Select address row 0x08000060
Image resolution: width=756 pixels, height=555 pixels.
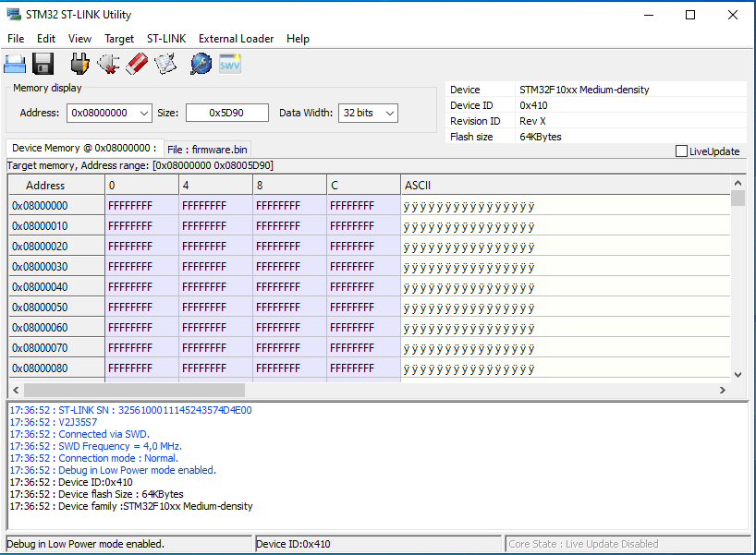coord(56,327)
